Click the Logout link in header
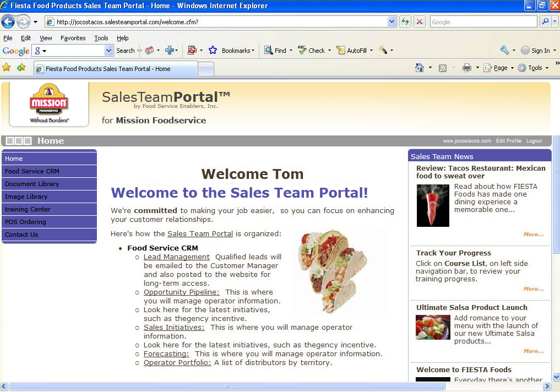The height and width of the screenshot is (392, 560). tap(534, 141)
